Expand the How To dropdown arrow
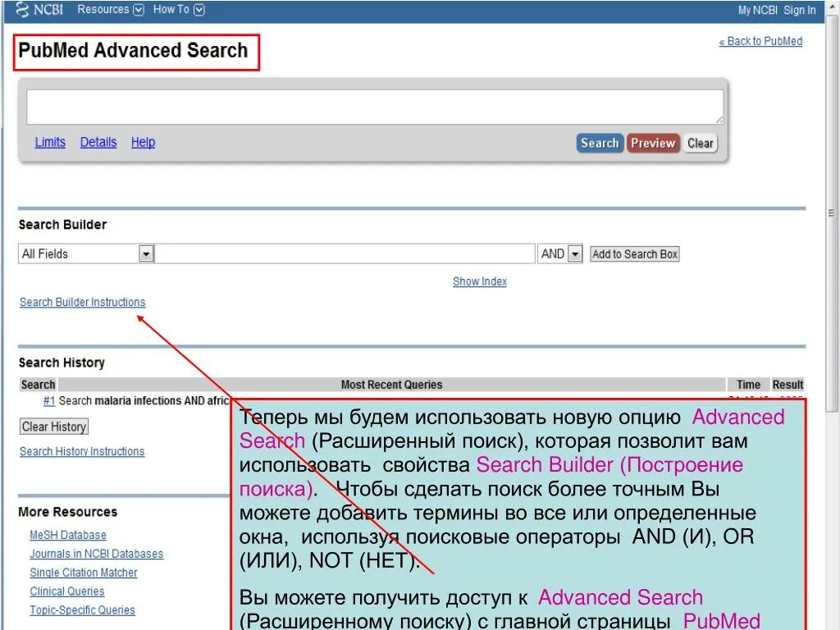Viewport: 840px width, 630px height. (x=199, y=10)
